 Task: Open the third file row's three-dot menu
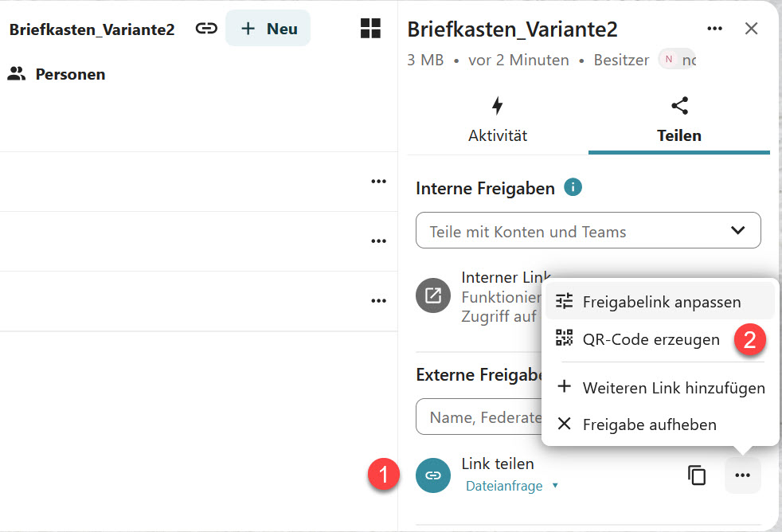(x=378, y=301)
